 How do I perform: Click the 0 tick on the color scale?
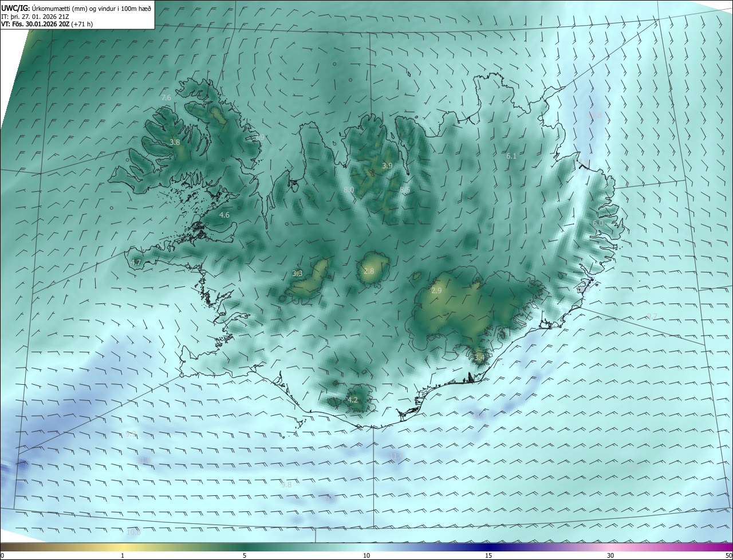(x=2, y=555)
